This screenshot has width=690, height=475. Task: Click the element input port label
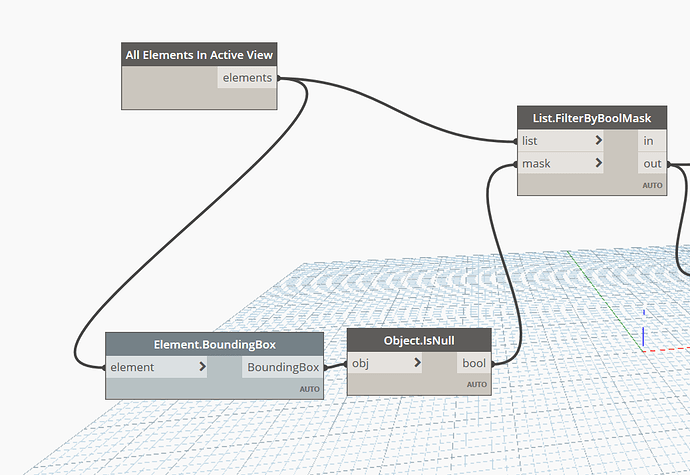pos(132,367)
